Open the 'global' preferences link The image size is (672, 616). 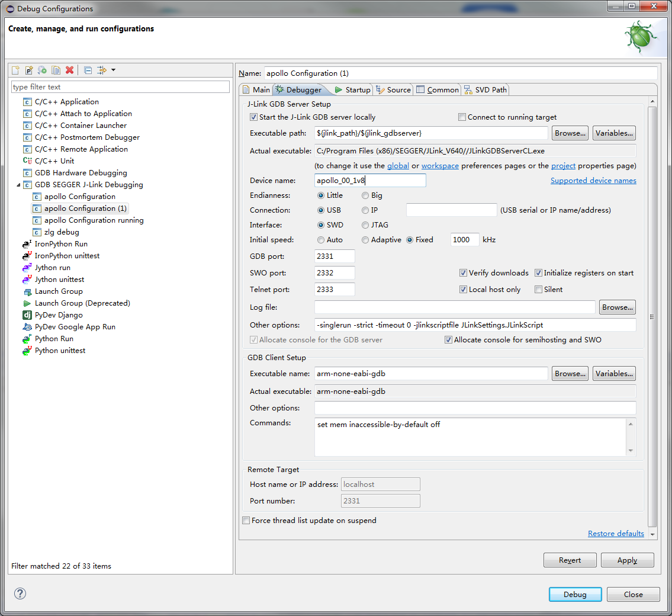[398, 165]
